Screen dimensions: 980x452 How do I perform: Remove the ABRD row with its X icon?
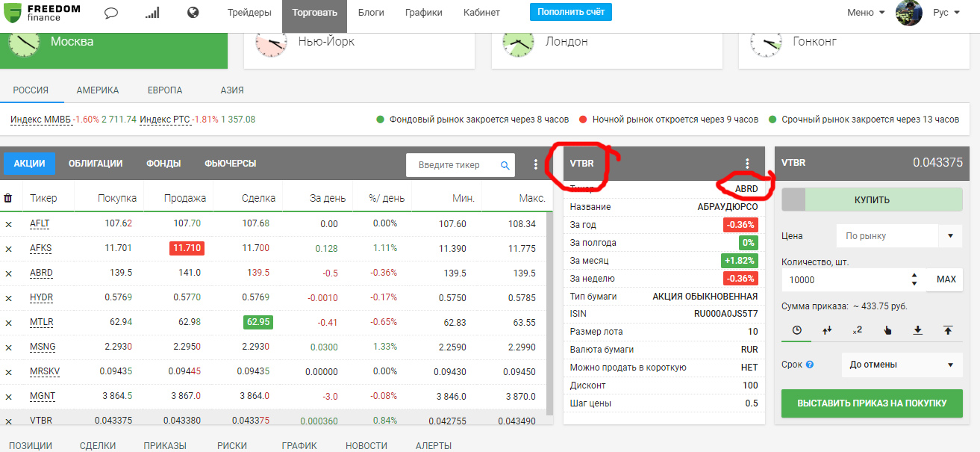pyautogui.click(x=9, y=273)
